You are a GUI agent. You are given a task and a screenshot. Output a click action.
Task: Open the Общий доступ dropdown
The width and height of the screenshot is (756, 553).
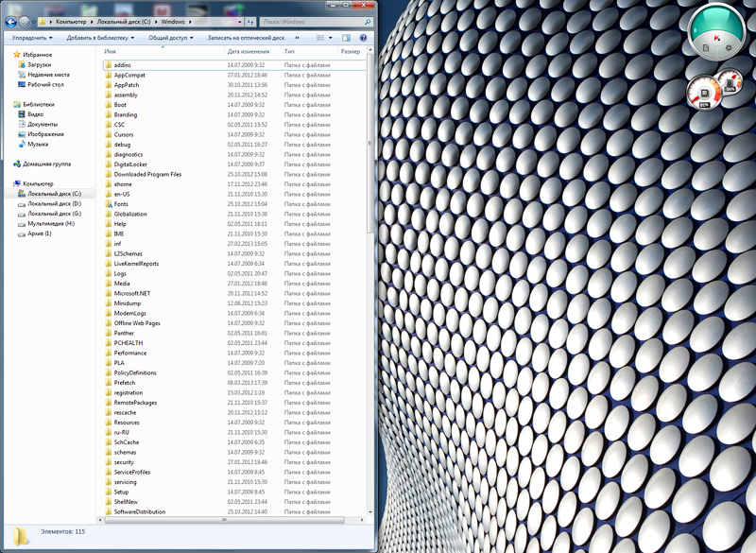tap(171, 38)
